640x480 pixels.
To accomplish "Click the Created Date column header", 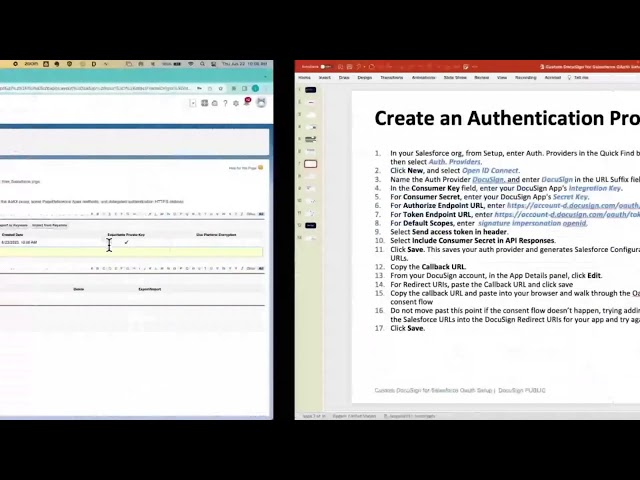I will tap(13, 235).
